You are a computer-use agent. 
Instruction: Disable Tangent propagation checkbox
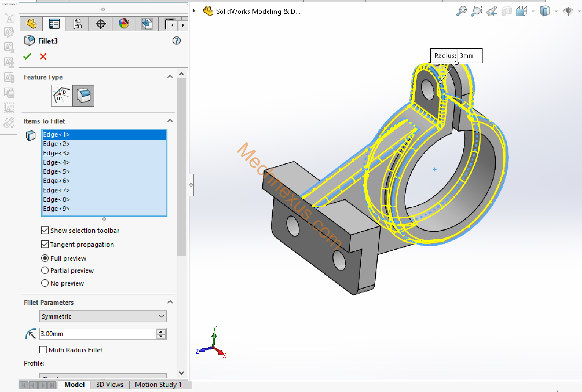pyautogui.click(x=45, y=244)
